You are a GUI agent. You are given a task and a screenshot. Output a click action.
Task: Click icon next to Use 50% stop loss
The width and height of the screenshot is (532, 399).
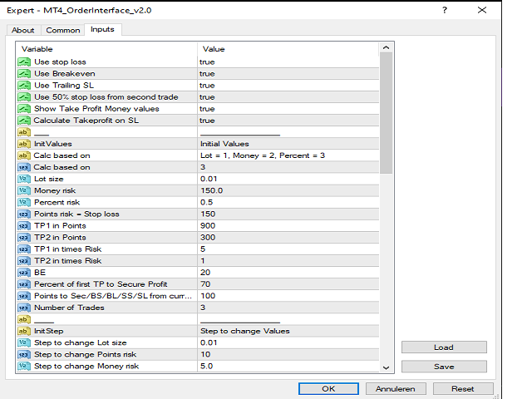(x=24, y=97)
